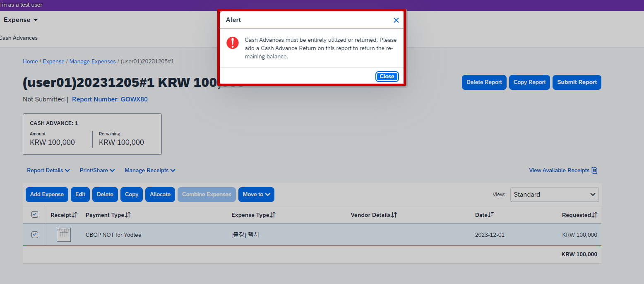Expand the Move to dropdown button

pyautogui.click(x=256, y=195)
